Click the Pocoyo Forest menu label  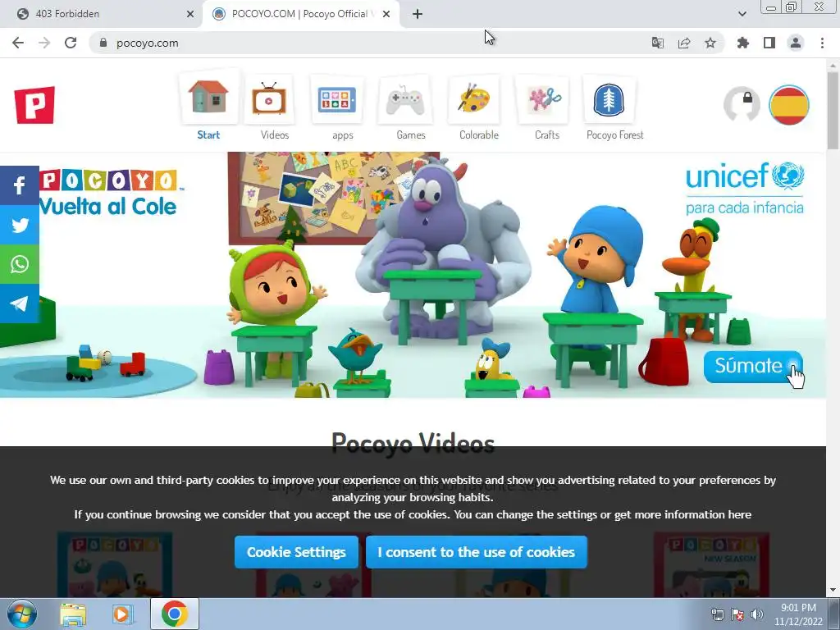tap(615, 135)
